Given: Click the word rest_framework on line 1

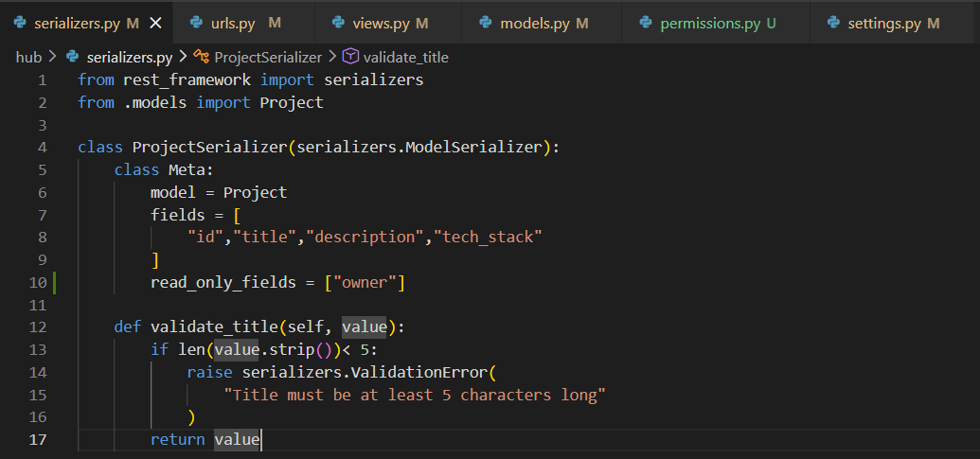Looking at the screenshot, I should (187, 79).
